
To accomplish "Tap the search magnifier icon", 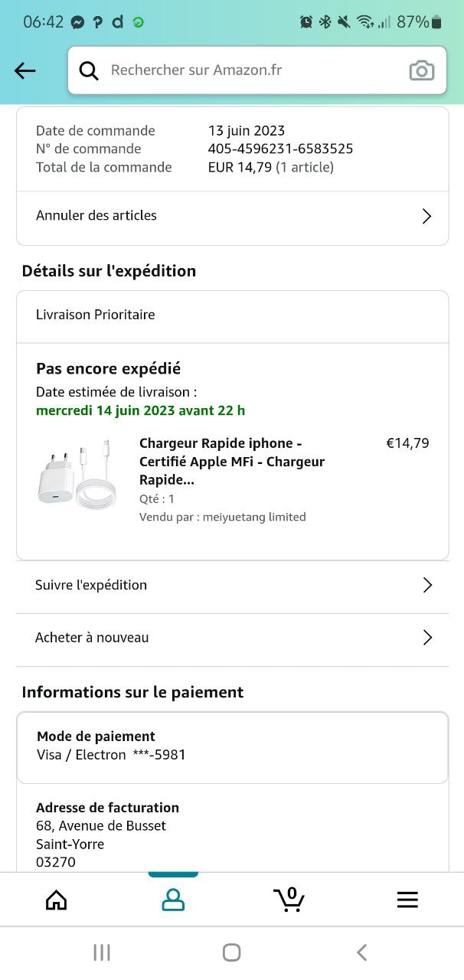I will (89, 71).
